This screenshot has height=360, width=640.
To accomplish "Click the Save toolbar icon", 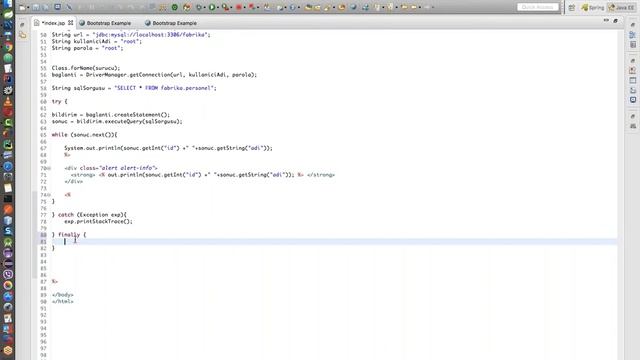I will click(36, 7).
